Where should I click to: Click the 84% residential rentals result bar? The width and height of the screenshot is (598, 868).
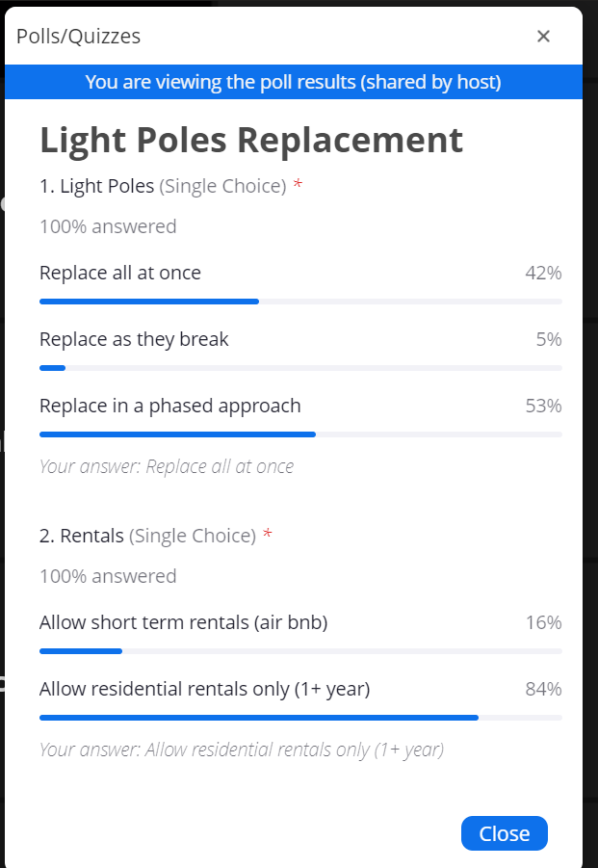[x=258, y=718]
